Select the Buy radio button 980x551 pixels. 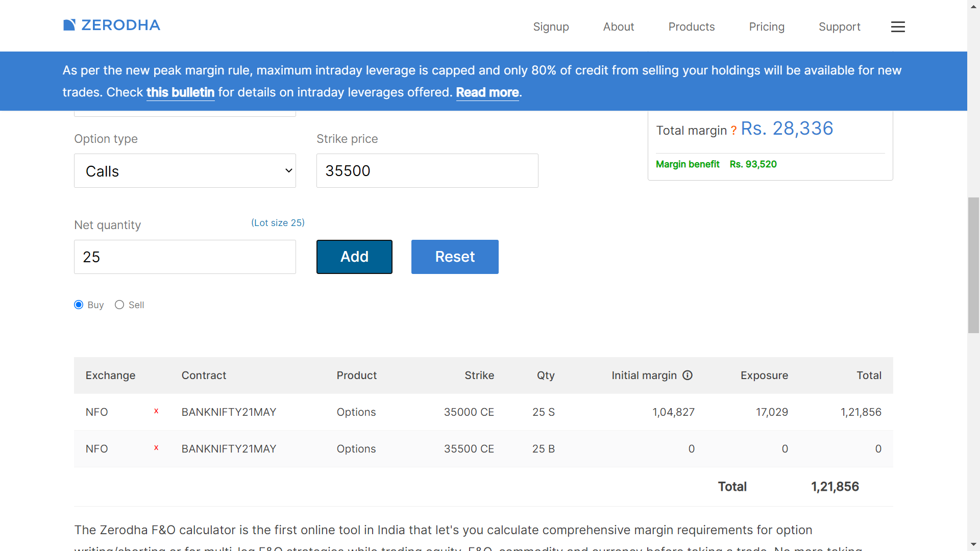(79, 305)
